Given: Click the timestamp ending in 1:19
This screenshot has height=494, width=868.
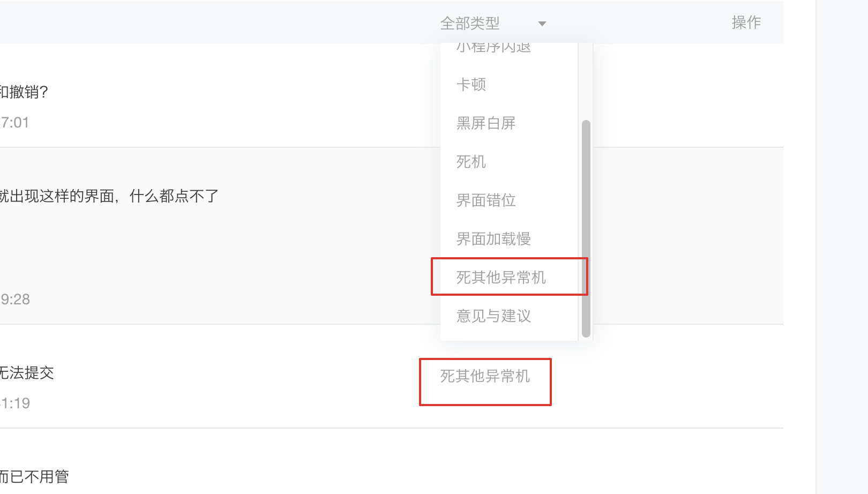Looking at the screenshot, I should coord(15,403).
